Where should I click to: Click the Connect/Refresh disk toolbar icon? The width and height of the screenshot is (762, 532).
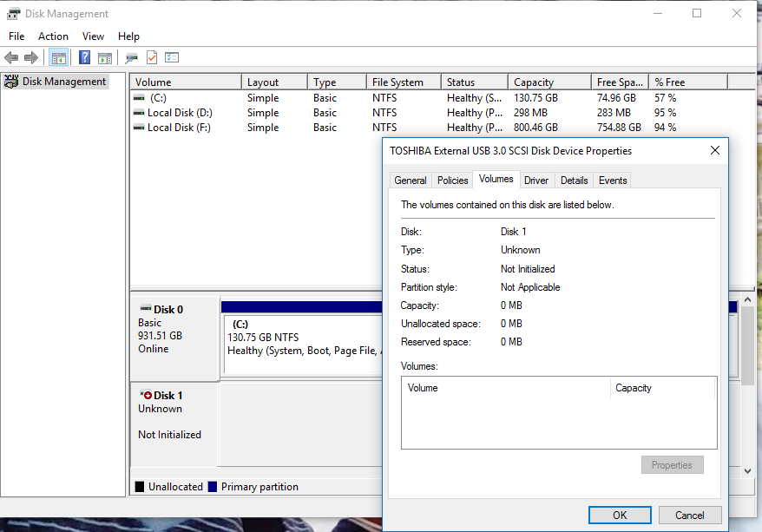(131, 58)
